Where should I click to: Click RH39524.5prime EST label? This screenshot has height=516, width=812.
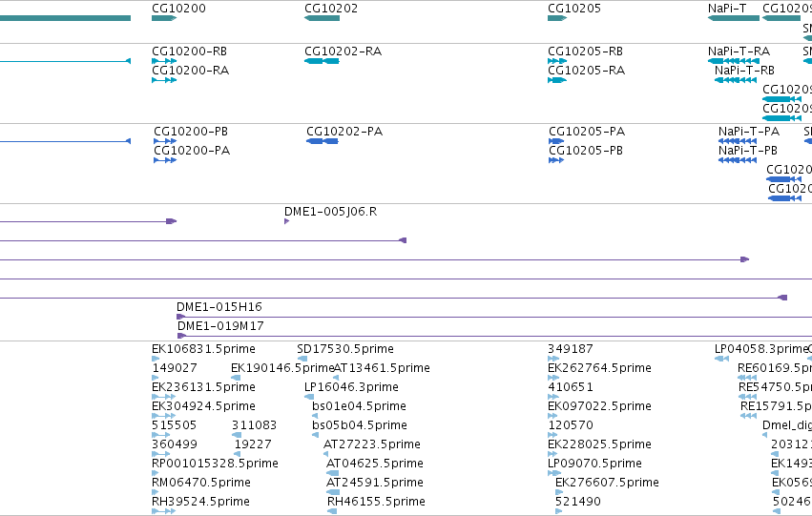click(x=201, y=502)
